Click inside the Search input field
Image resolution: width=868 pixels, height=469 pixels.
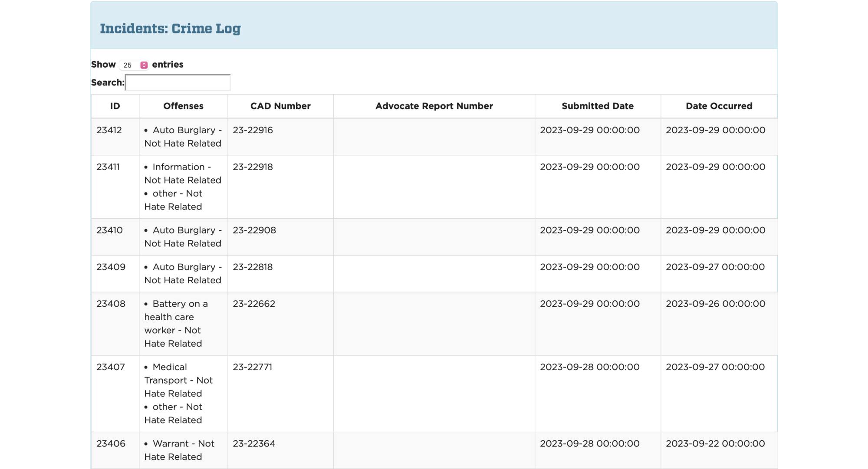(177, 82)
